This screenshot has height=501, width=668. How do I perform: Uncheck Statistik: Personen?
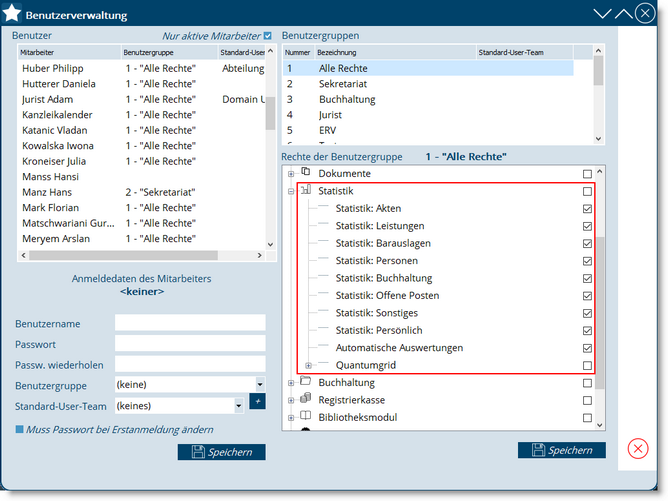587,261
